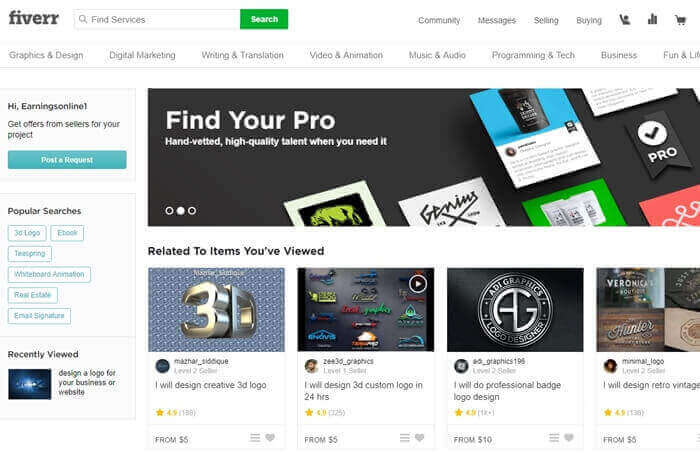Image resolution: width=700 pixels, height=453 pixels.
Task: Focus the Find Services search field
Action: 157,19
